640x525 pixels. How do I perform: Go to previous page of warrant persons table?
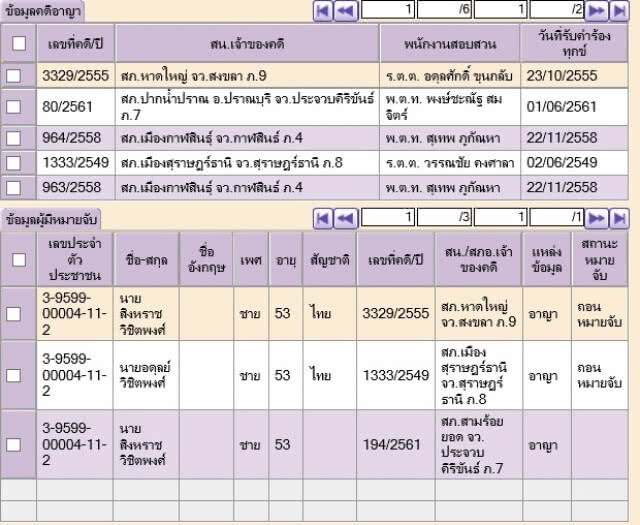click(x=346, y=218)
